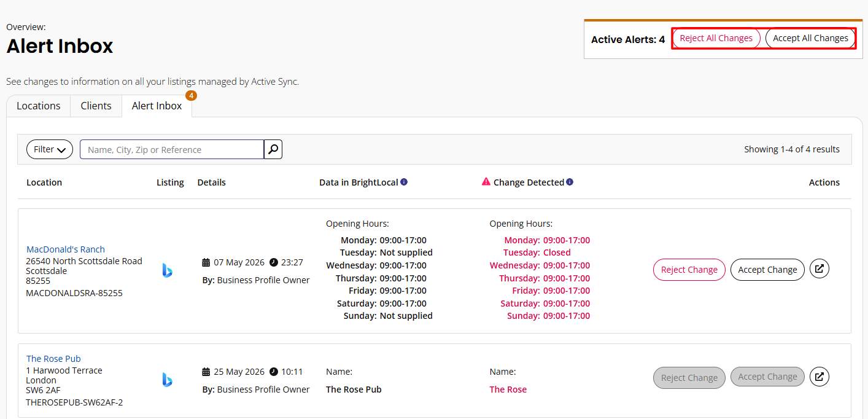This screenshot has height=419, width=868.
Task: Click 'By: Business Profile Owner' in MacDonald's row
Action: tap(256, 280)
